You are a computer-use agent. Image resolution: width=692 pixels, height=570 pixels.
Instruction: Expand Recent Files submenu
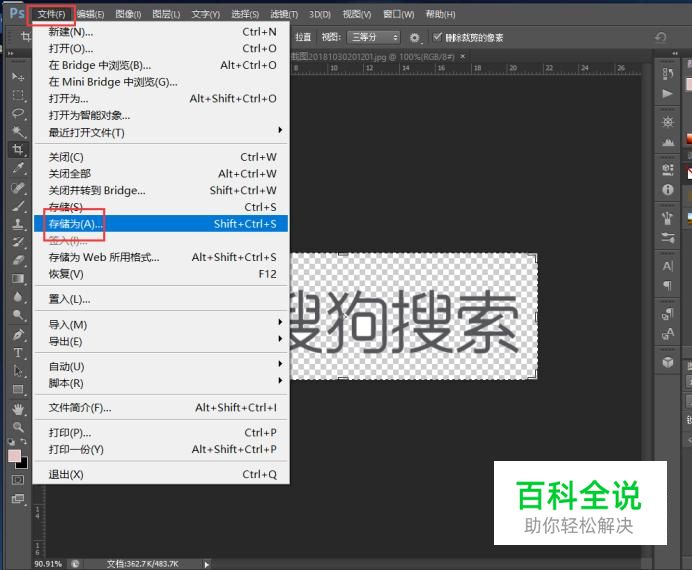[x=161, y=132]
